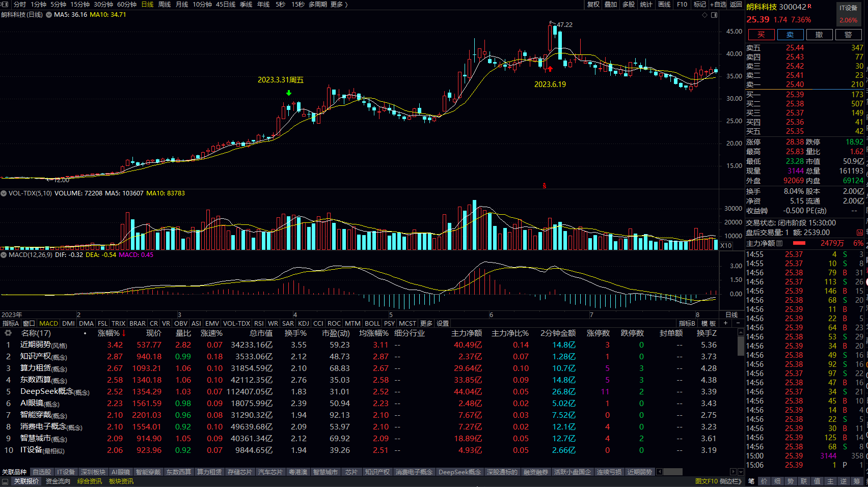Click the X10 volume scale label

pos(726,246)
